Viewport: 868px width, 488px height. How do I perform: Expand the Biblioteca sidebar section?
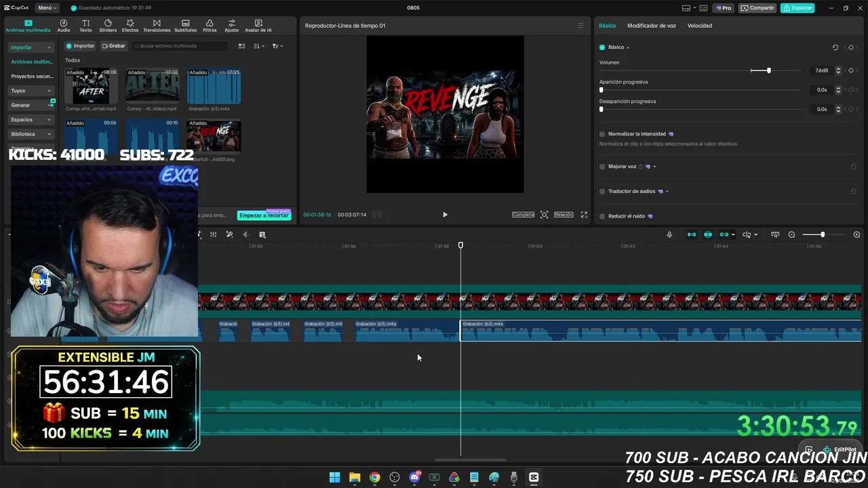[x=49, y=134]
